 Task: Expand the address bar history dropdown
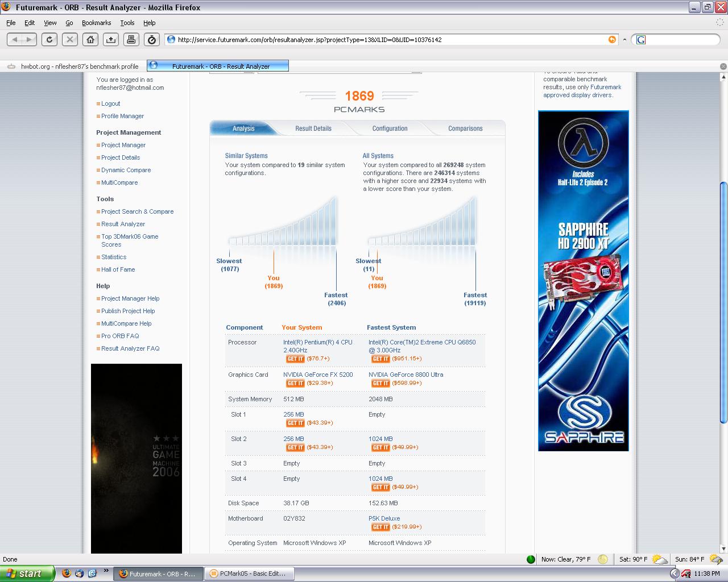click(x=624, y=40)
